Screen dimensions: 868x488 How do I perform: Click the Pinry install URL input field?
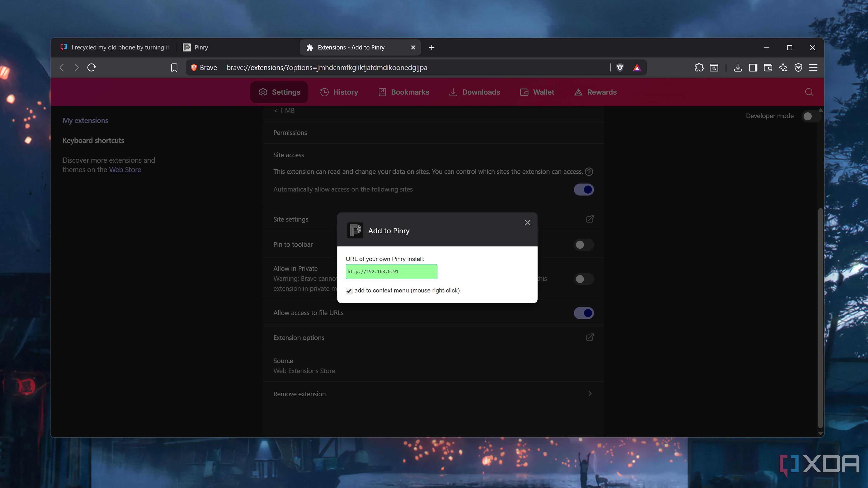point(391,272)
